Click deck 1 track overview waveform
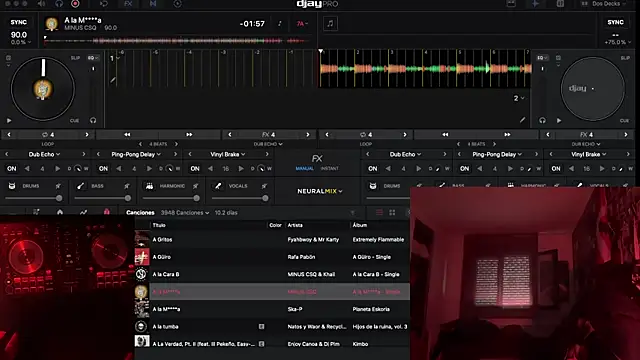The height and width of the screenshot is (360, 640). (x=176, y=41)
